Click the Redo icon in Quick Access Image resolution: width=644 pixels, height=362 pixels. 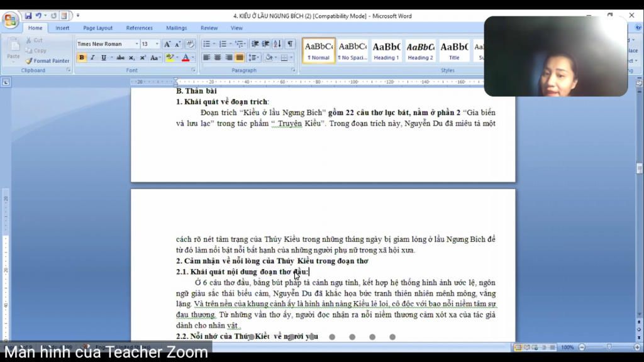tap(54, 16)
